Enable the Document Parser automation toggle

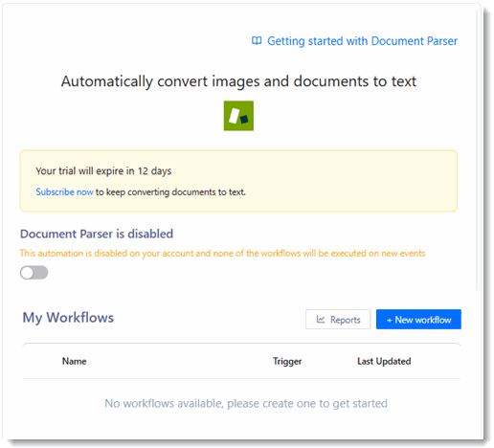point(34,273)
